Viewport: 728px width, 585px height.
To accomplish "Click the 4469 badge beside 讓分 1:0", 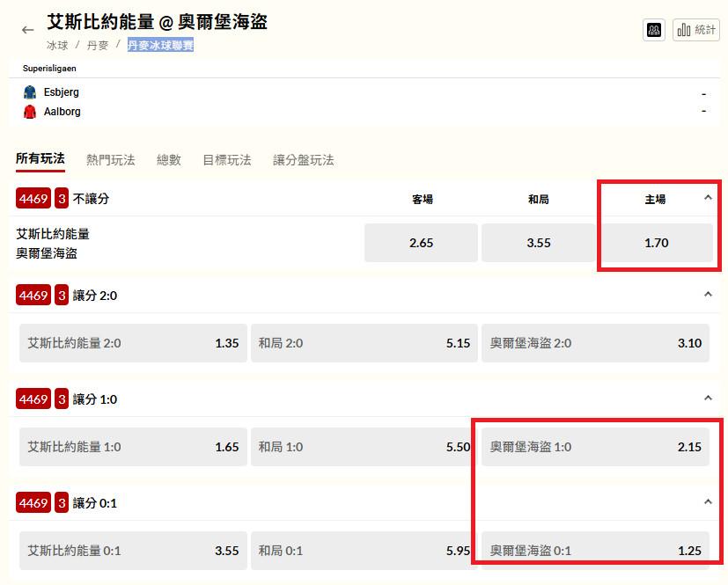I will [x=33, y=399].
